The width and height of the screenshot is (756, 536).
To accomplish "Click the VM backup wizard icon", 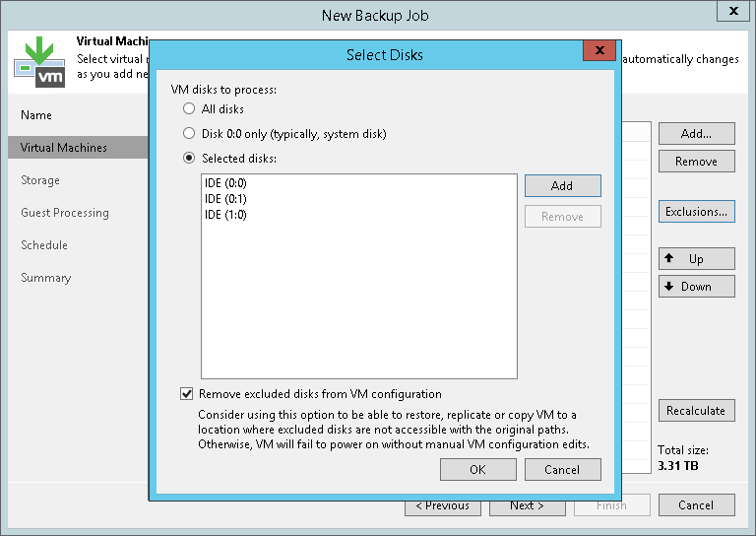I will click(x=39, y=62).
